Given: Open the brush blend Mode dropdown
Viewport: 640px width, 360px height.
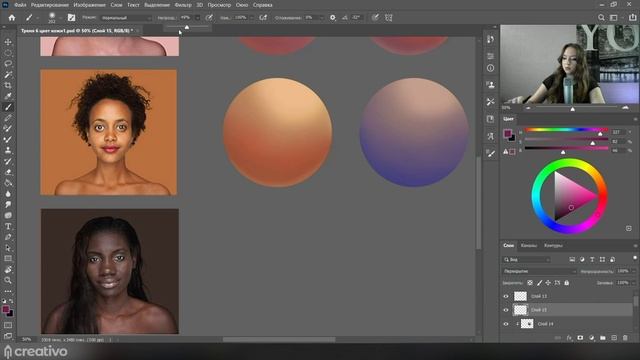Looking at the screenshot, I should pyautogui.click(x=126, y=18).
